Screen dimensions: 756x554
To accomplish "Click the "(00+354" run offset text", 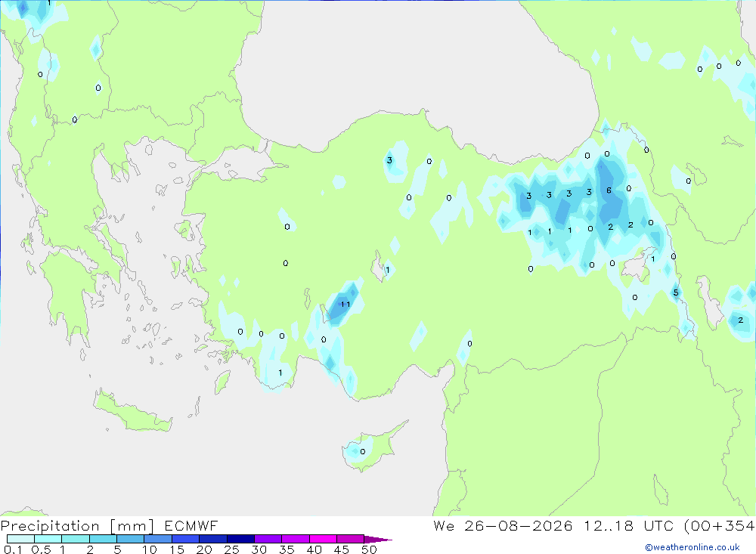I will [x=720, y=526].
